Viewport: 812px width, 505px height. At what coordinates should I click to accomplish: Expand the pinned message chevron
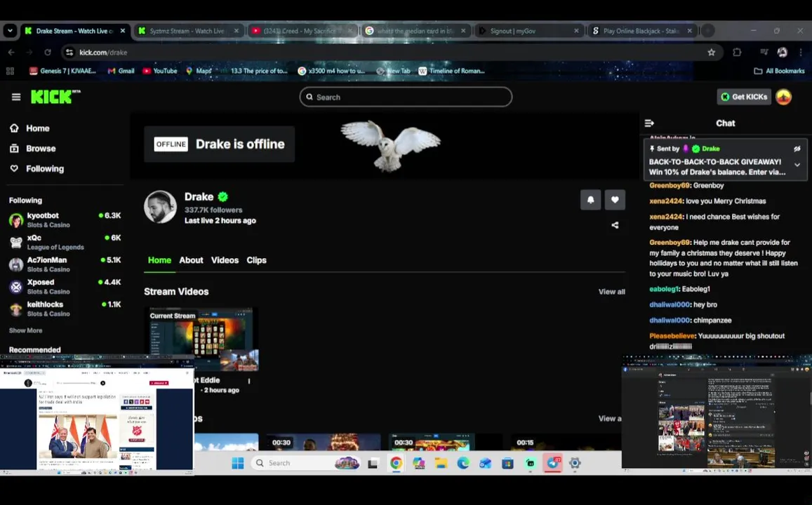pyautogui.click(x=797, y=165)
